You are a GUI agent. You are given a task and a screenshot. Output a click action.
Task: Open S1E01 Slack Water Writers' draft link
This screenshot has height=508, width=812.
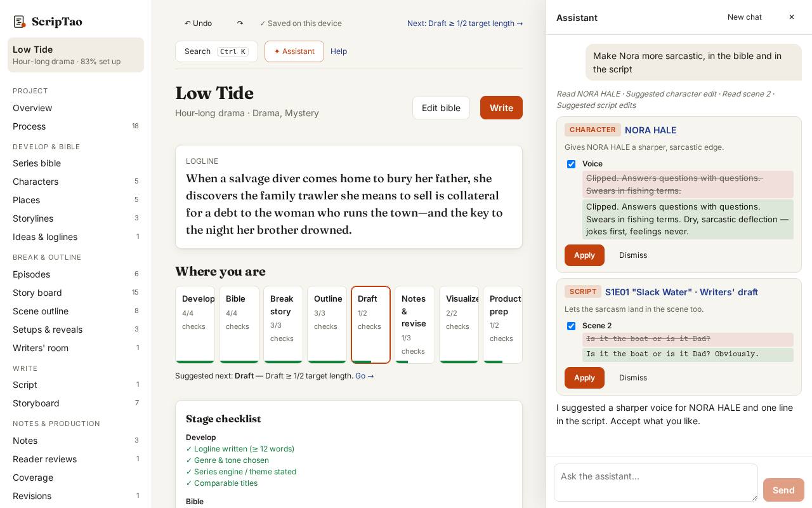coord(681,292)
